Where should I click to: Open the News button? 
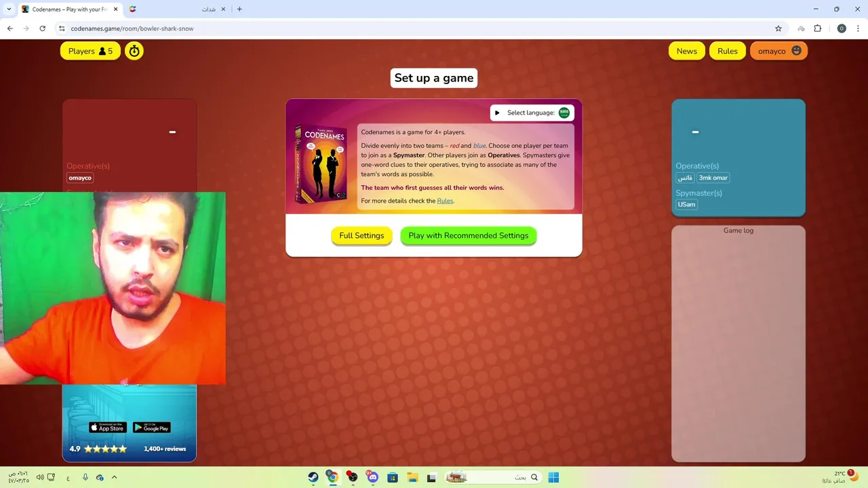686,51
